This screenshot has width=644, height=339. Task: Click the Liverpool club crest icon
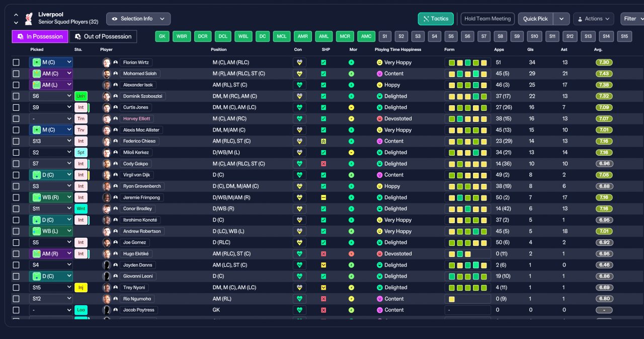click(29, 19)
